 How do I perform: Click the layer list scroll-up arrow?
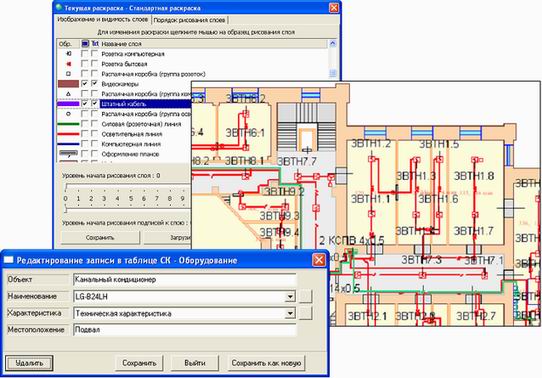point(333,44)
